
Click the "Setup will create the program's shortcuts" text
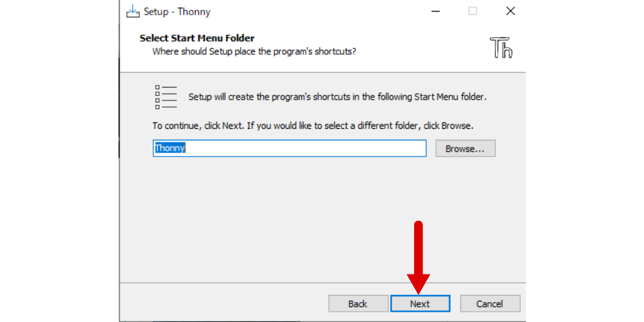[337, 97]
